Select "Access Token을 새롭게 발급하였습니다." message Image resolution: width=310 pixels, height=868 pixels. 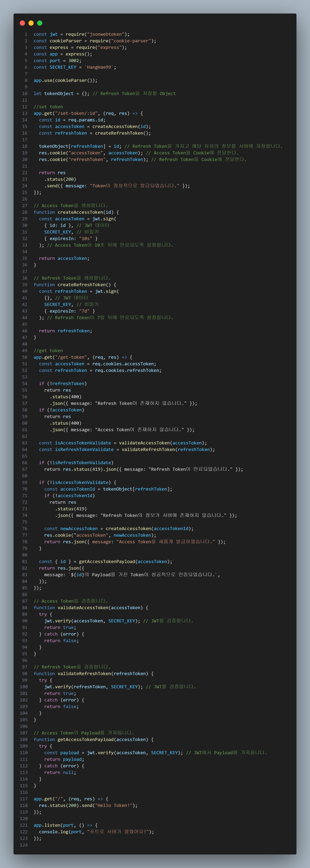(166, 542)
